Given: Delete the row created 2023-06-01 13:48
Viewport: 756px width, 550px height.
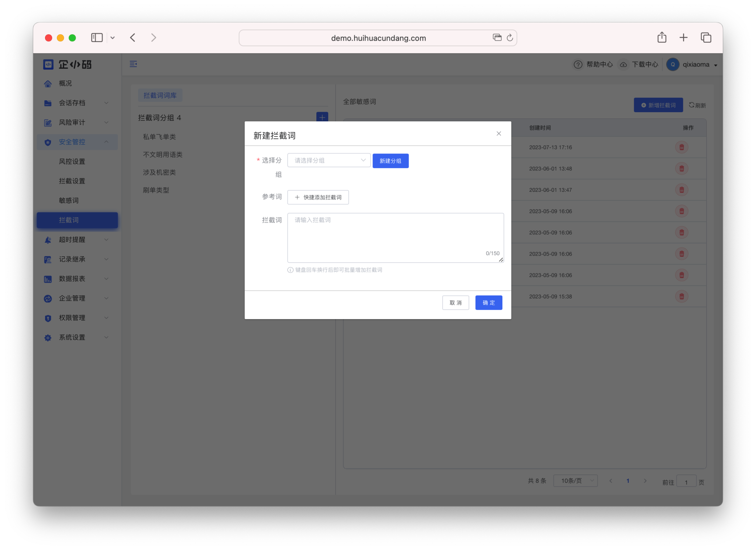Looking at the screenshot, I should click(x=681, y=169).
